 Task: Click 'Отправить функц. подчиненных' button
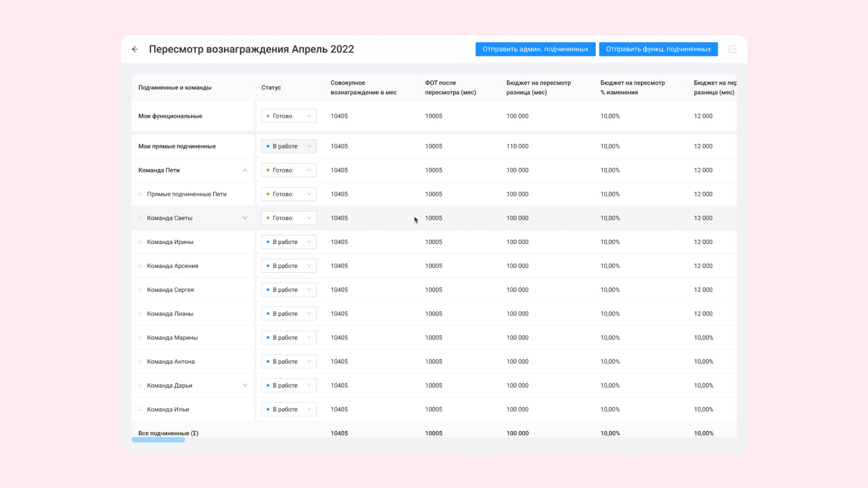coord(658,49)
